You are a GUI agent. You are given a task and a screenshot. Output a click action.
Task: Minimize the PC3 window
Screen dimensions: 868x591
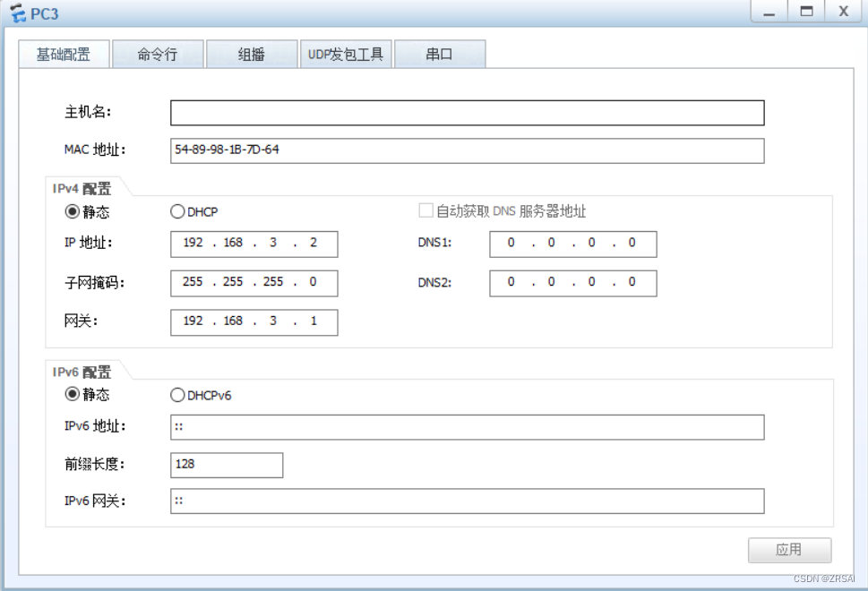[x=769, y=12]
